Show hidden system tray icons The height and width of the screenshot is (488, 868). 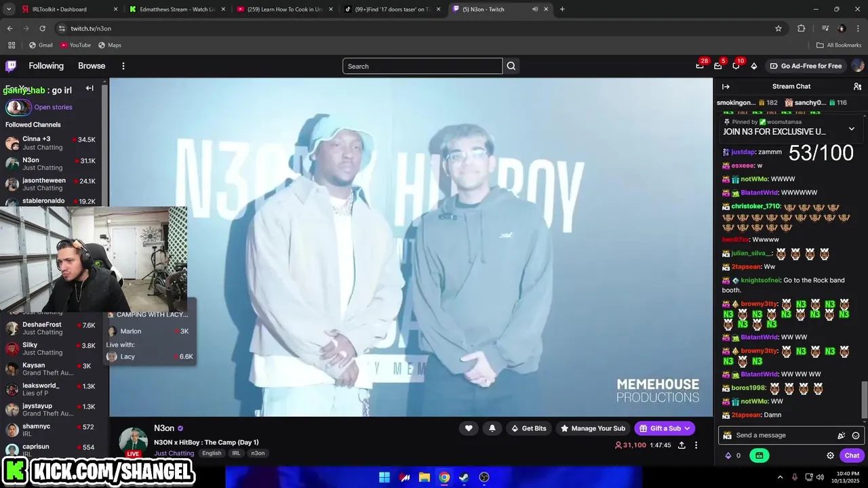(780, 477)
